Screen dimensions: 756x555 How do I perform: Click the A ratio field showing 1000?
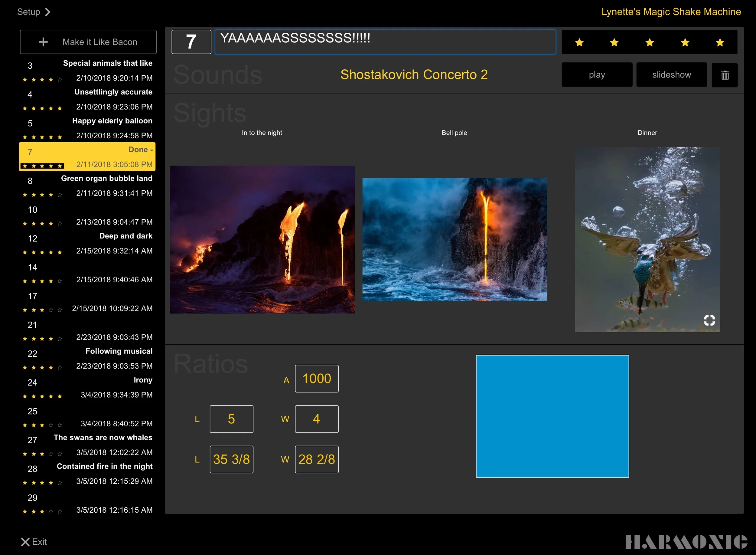pos(316,379)
